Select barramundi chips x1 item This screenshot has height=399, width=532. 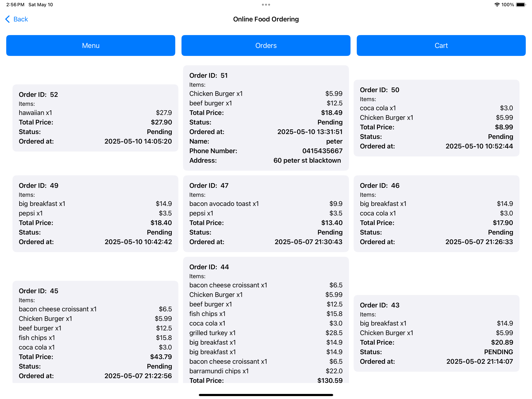pyautogui.click(x=219, y=371)
